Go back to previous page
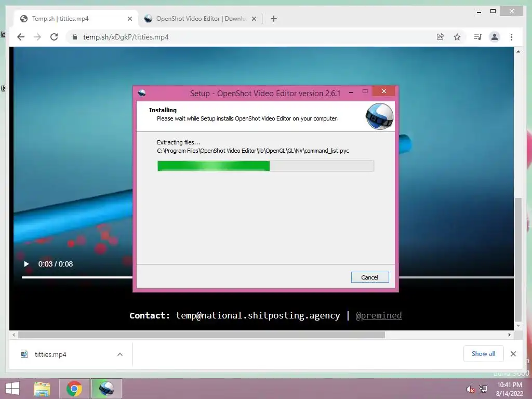The width and height of the screenshot is (532, 399). pyautogui.click(x=21, y=37)
